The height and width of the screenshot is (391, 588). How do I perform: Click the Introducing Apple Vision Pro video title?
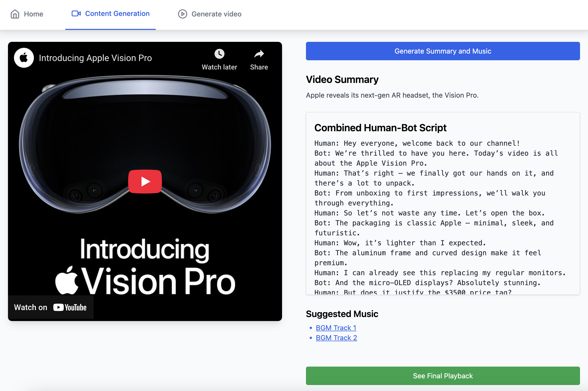[95, 58]
